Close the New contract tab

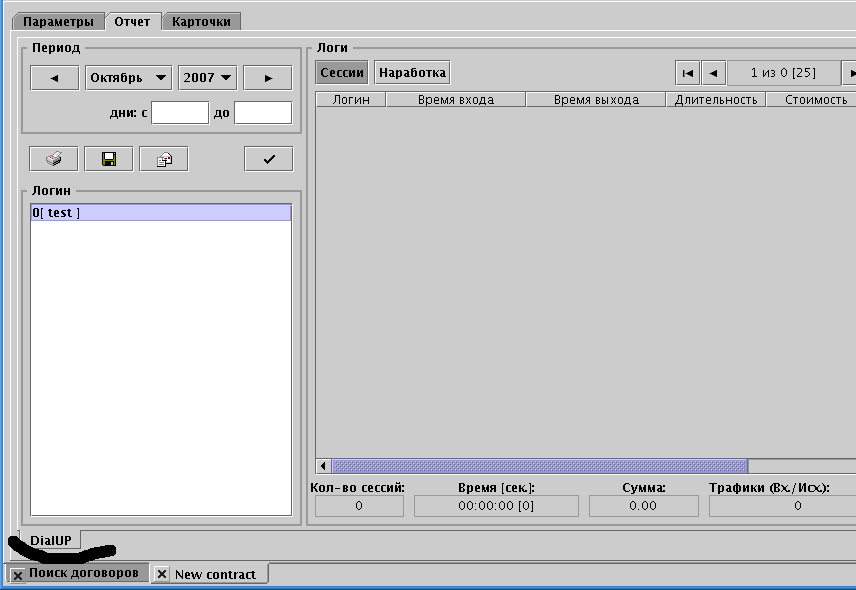click(161, 575)
